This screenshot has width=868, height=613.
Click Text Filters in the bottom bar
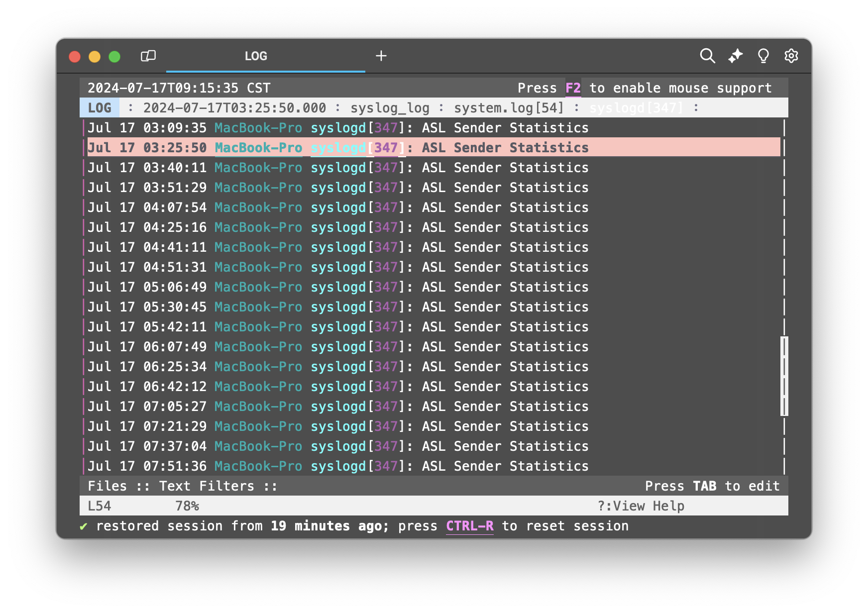tap(207, 486)
